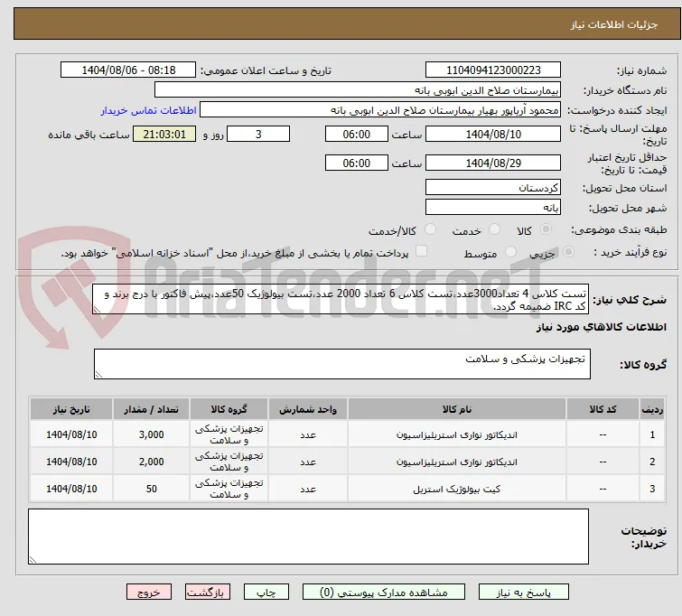Click quantity cell 50
Image resolution: width=682 pixels, height=616 pixels.
tap(152, 489)
